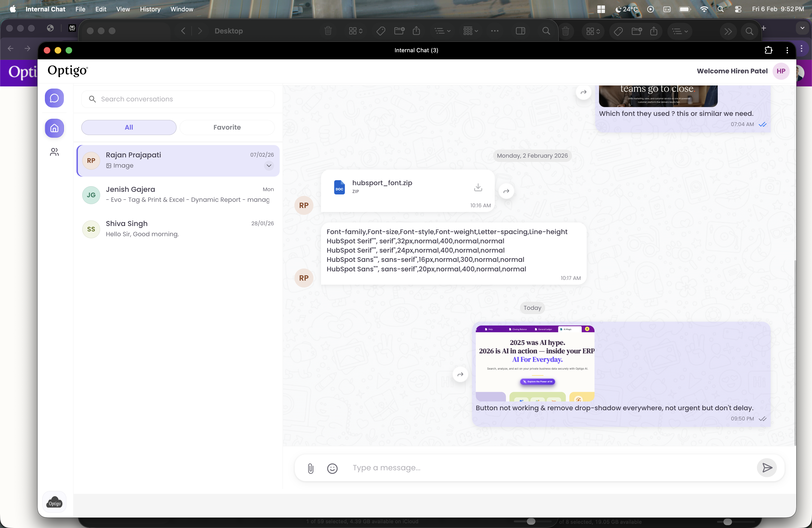Switch to Favorite conversations filter

click(227, 127)
